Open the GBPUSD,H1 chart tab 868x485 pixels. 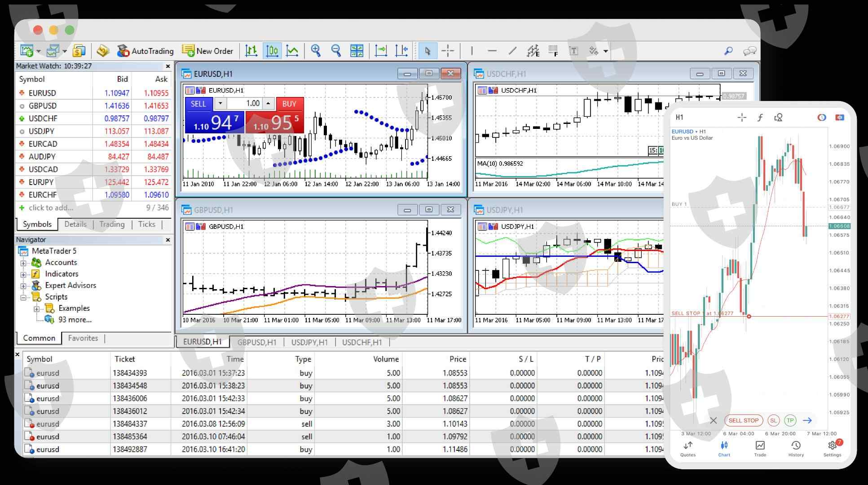(256, 342)
